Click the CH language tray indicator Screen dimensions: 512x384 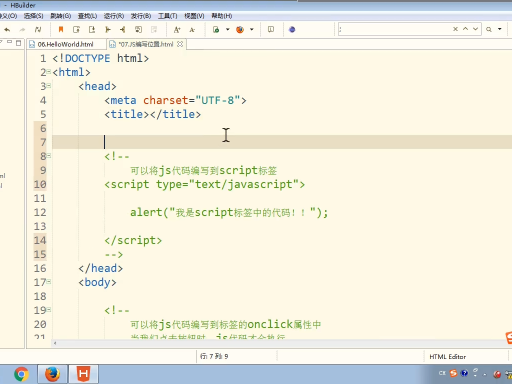pyautogui.click(x=442, y=373)
